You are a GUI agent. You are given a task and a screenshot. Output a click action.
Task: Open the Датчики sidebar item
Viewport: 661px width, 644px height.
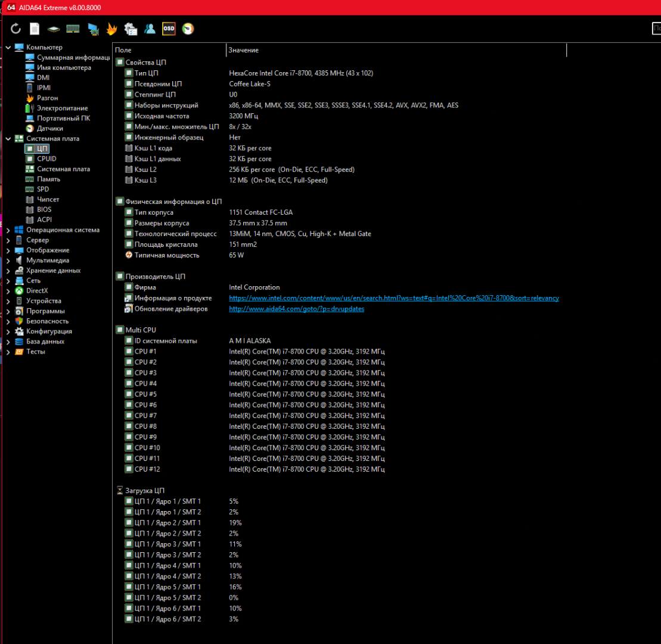point(49,129)
